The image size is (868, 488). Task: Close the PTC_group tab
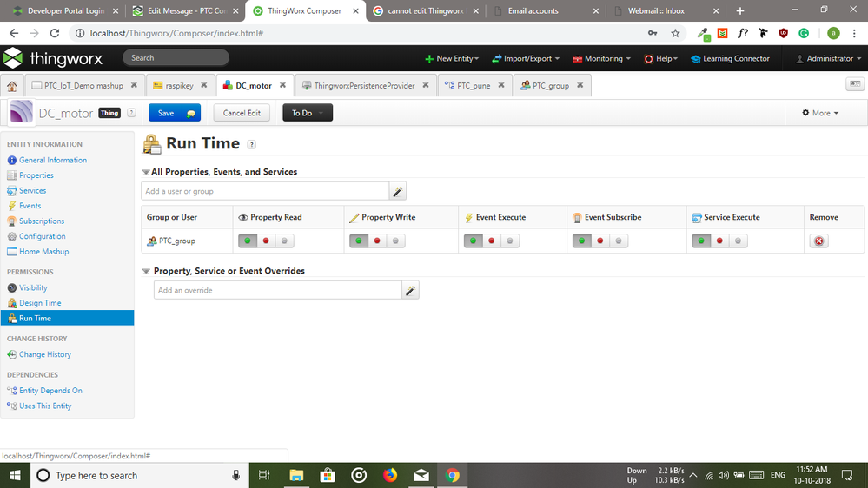[580, 85]
